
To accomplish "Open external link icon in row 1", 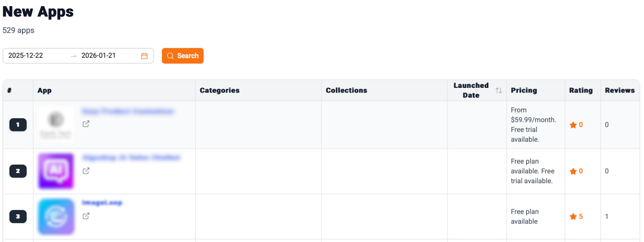I will tap(86, 124).
